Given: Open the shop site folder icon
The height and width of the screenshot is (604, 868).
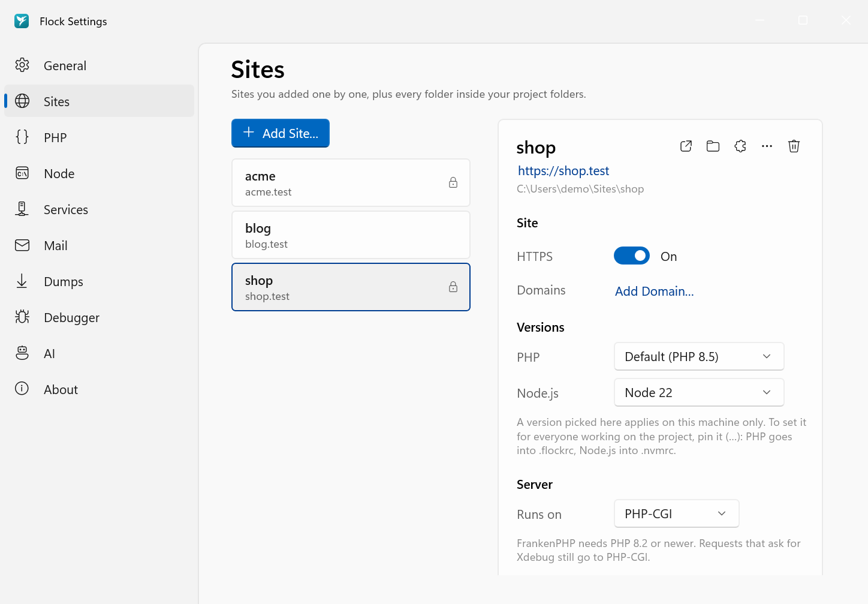Looking at the screenshot, I should [x=713, y=146].
